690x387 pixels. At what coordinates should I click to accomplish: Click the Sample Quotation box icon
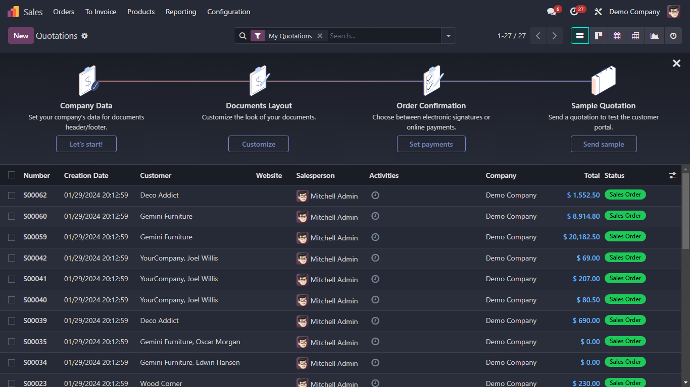pyautogui.click(x=603, y=80)
